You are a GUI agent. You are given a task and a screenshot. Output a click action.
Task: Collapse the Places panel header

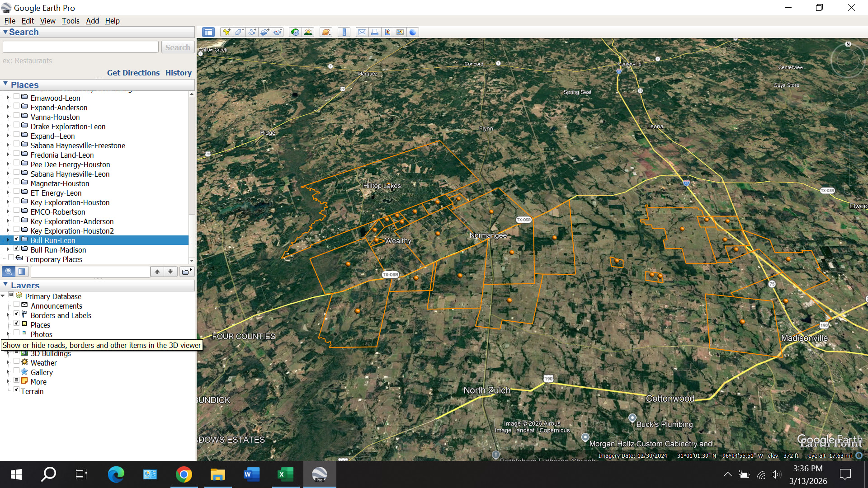point(5,84)
